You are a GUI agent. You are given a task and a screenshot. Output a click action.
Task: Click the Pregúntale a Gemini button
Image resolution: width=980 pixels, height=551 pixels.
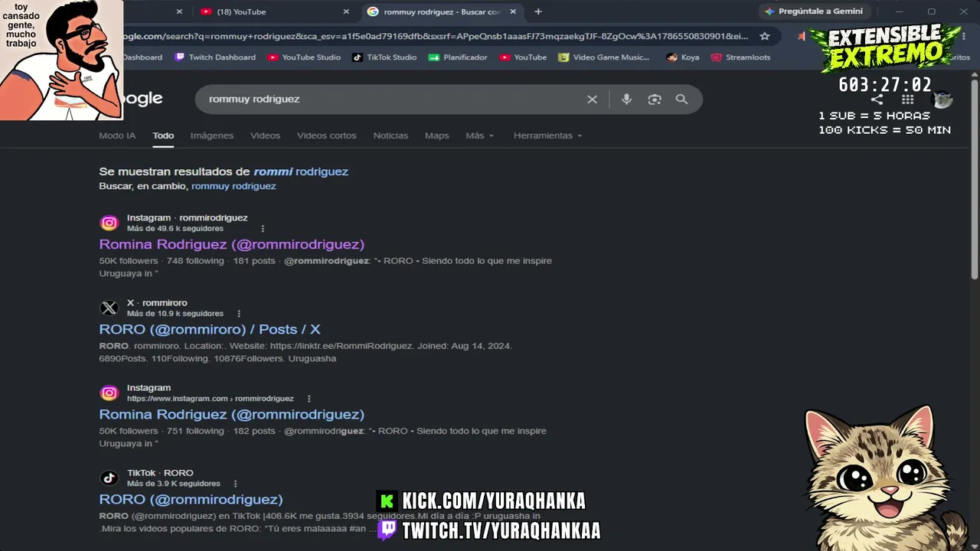(814, 11)
